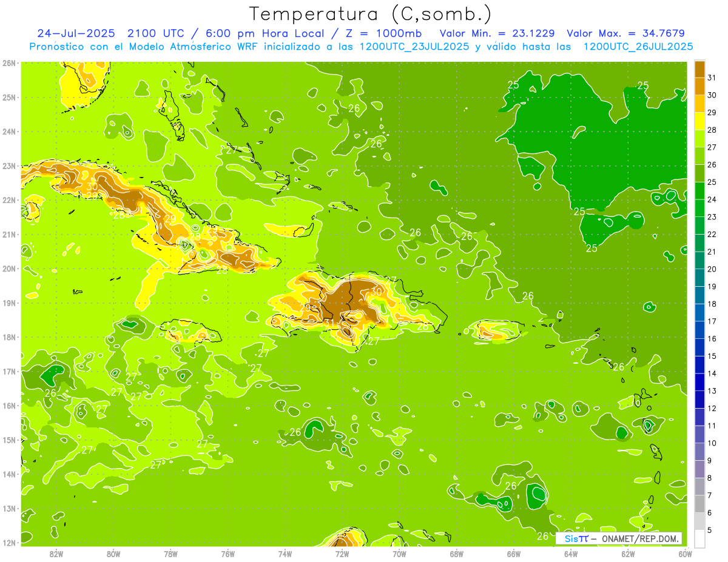Viewport: 728px width, 562px height.
Task: Click the '74W' longitude axis label
Action: tap(285, 554)
